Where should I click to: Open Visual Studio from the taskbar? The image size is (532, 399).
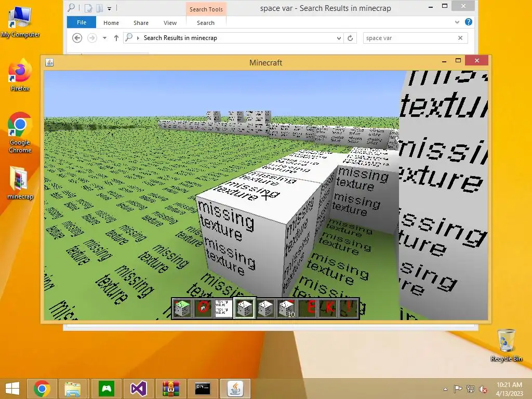point(138,389)
